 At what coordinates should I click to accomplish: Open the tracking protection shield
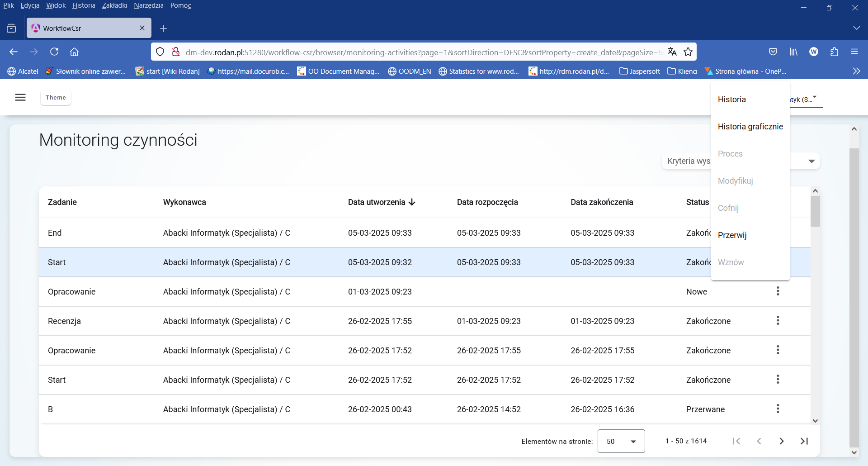click(x=160, y=52)
